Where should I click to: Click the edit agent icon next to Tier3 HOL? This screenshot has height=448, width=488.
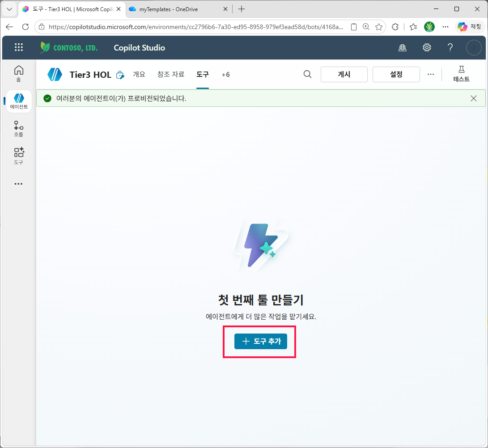click(x=120, y=75)
